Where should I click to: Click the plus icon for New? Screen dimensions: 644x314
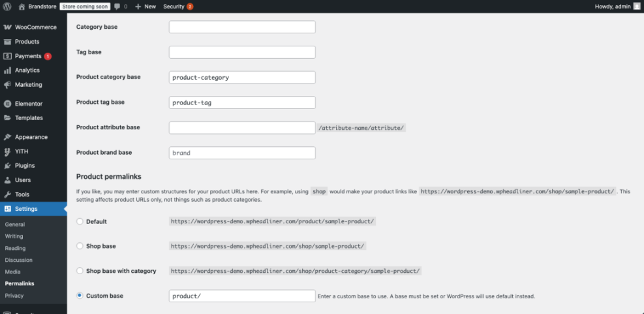(138, 7)
